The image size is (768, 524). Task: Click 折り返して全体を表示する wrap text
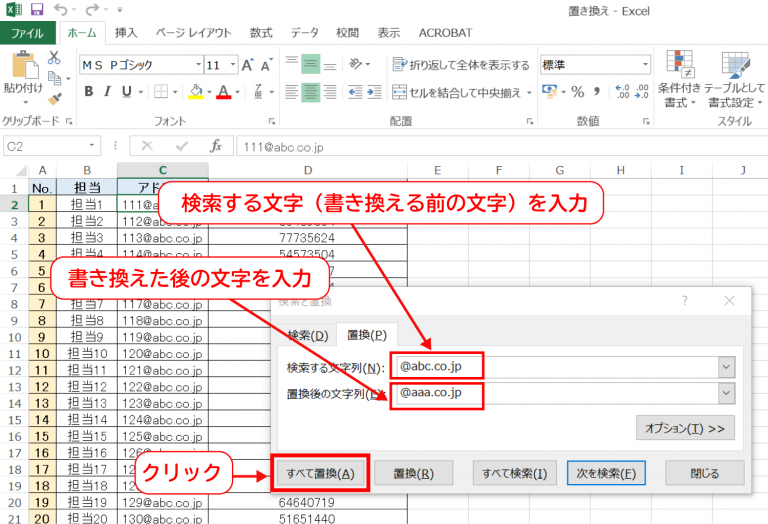(x=461, y=65)
